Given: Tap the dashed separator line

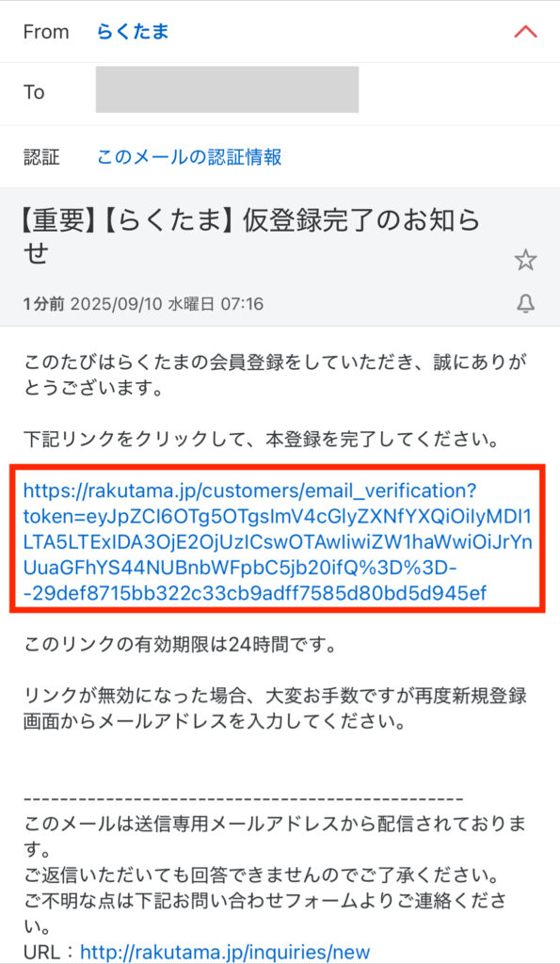Looking at the screenshot, I should [x=243, y=798].
